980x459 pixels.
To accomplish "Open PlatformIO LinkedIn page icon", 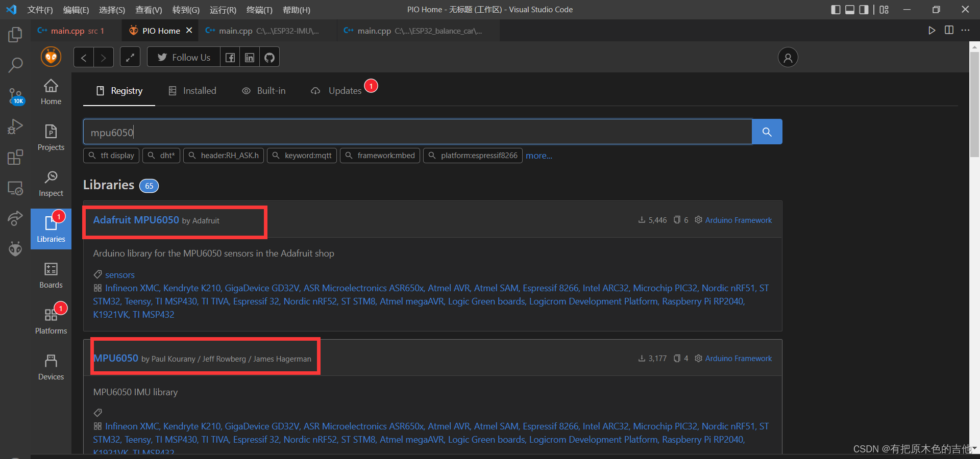I will pyautogui.click(x=250, y=57).
